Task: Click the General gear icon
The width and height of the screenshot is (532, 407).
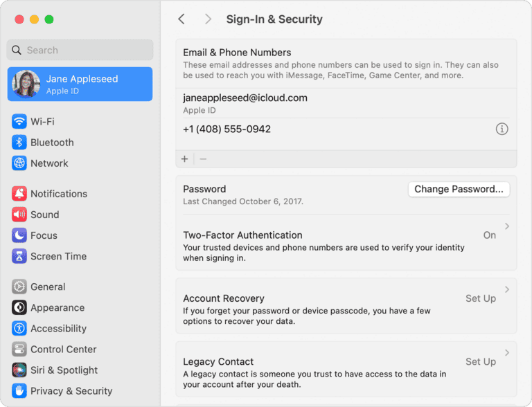Action: (19, 287)
